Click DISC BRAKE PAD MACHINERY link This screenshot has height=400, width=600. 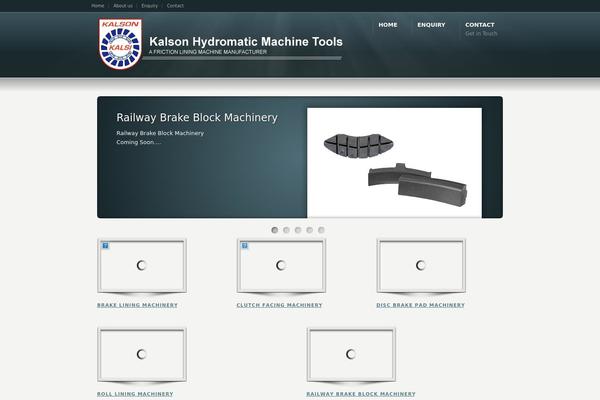point(421,305)
